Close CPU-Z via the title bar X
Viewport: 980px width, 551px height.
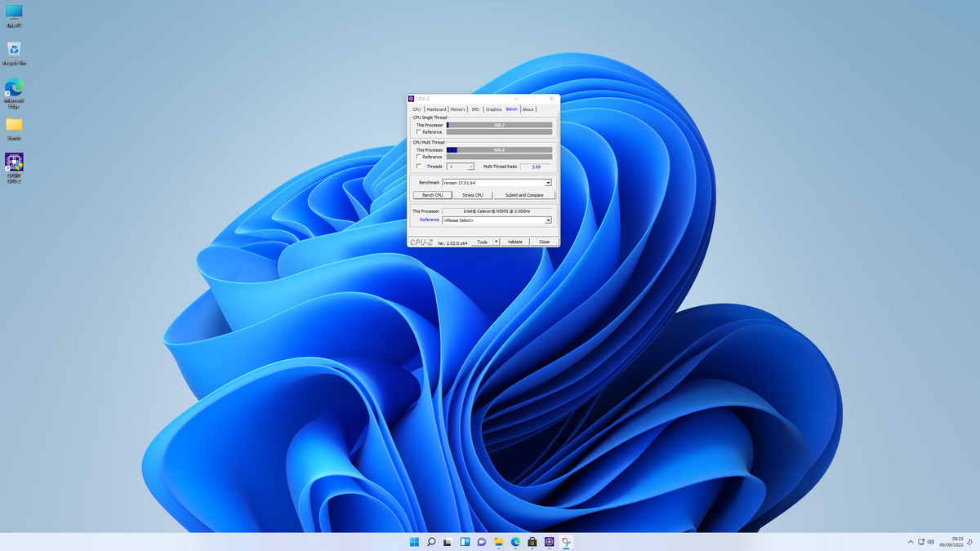(551, 99)
